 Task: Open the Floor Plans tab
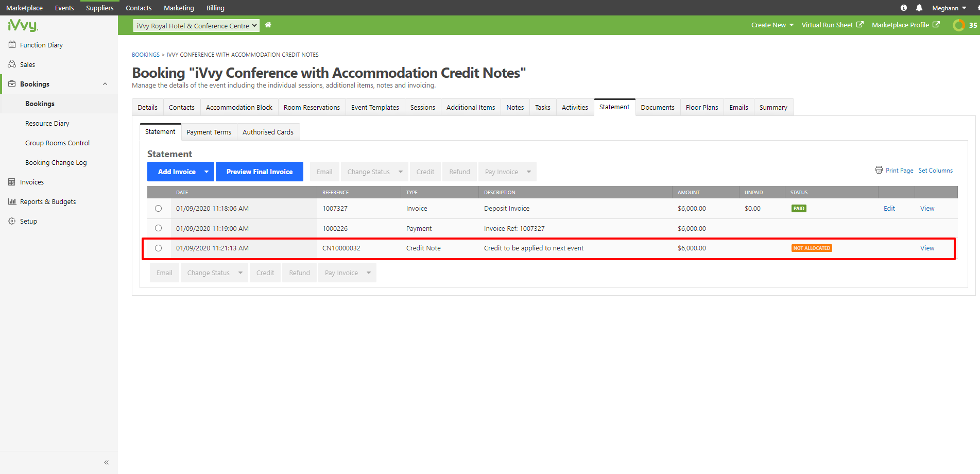pos(702,107)
